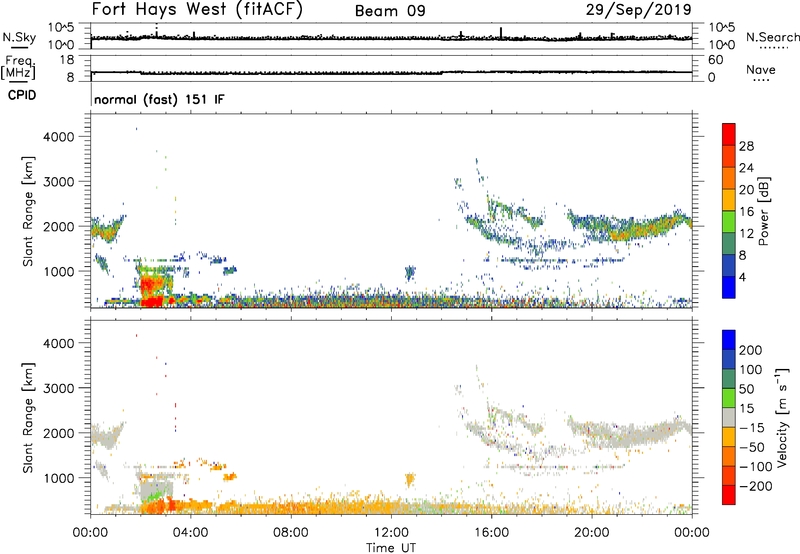This screenshot has height=554, width=800.
Task: Pick the bright blue lowest Power colorbar segment
Action: (x=729, y=287)
